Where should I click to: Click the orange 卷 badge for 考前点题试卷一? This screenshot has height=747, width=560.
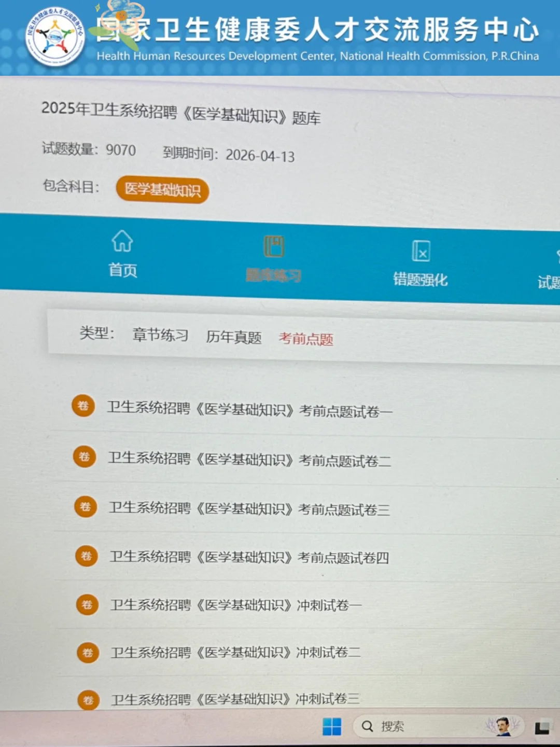(83, 406)
